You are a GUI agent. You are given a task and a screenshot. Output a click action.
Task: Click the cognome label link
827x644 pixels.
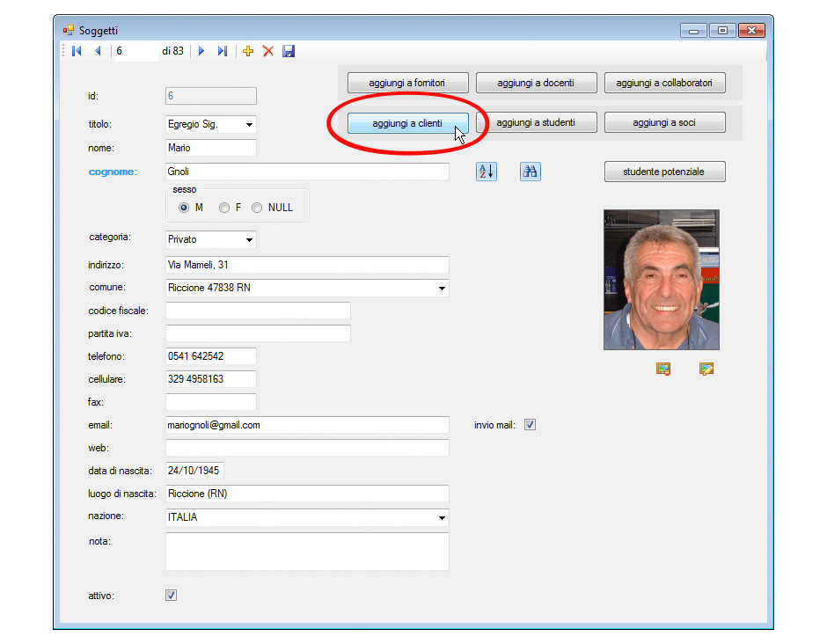click(113, 172)
